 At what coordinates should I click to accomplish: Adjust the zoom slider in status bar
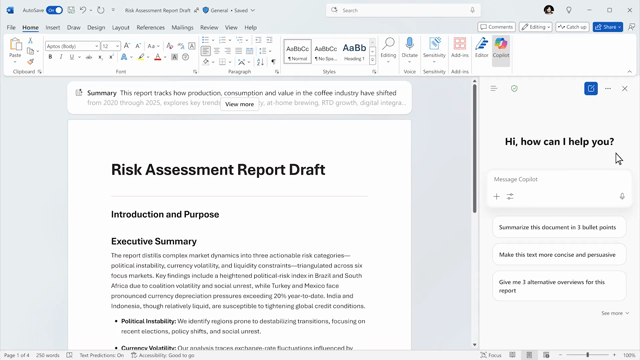pos(588,355)
